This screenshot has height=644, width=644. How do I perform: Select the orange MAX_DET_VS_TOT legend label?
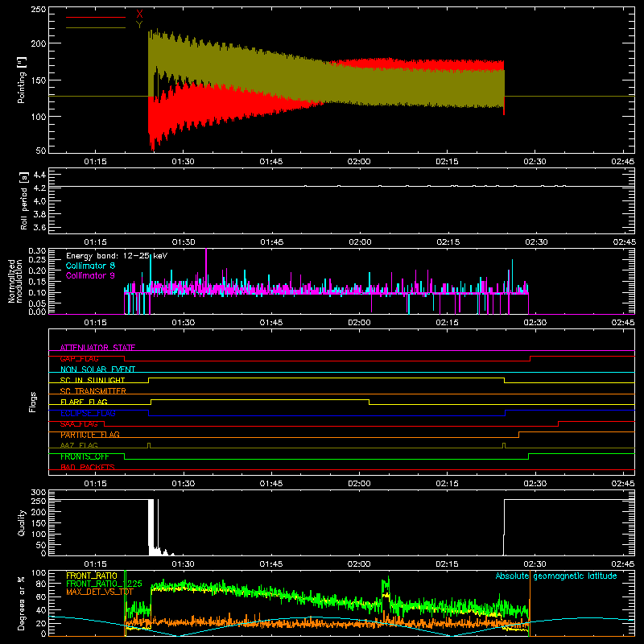(100, 592)
